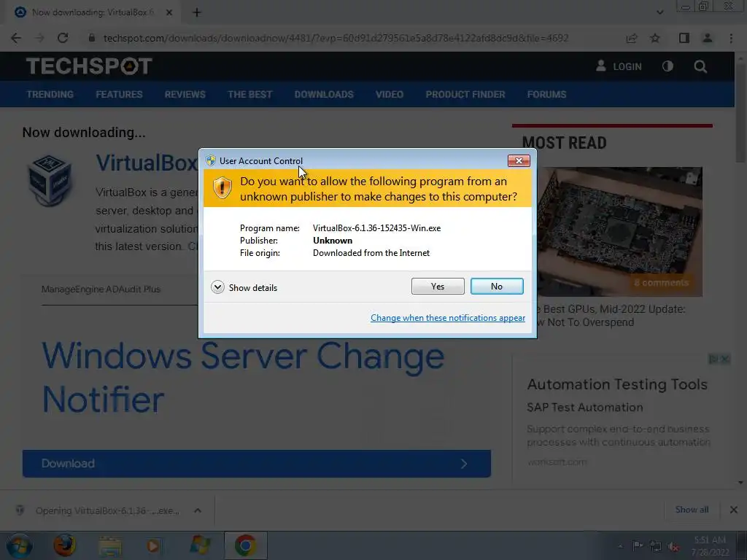Click Show all downloads
The height and width of the screenshot is (560, 747).
[692, 510]
